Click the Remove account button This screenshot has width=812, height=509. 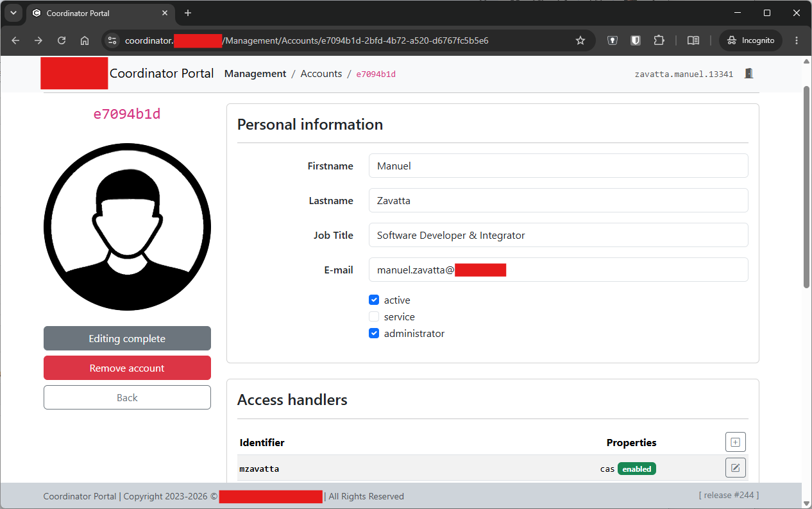[x=127, y=368]
